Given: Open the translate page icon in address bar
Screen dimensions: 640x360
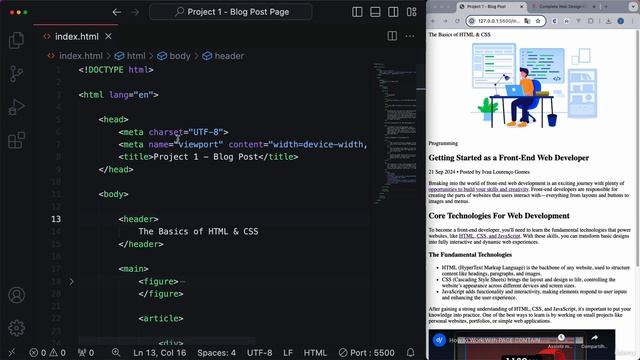Looking at the screenshot, I should pyautogui.click(x=527, y=21).
